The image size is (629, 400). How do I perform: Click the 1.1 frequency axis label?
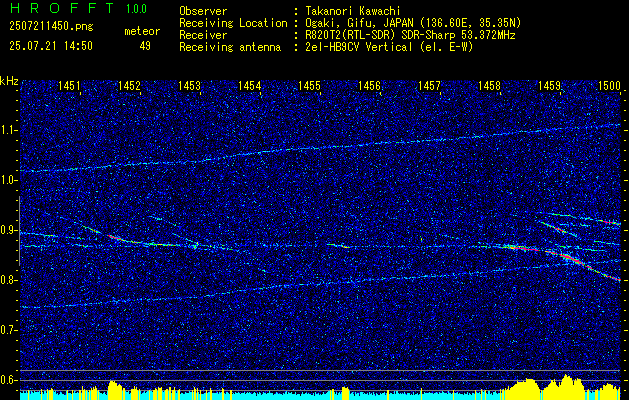[8, 130]
